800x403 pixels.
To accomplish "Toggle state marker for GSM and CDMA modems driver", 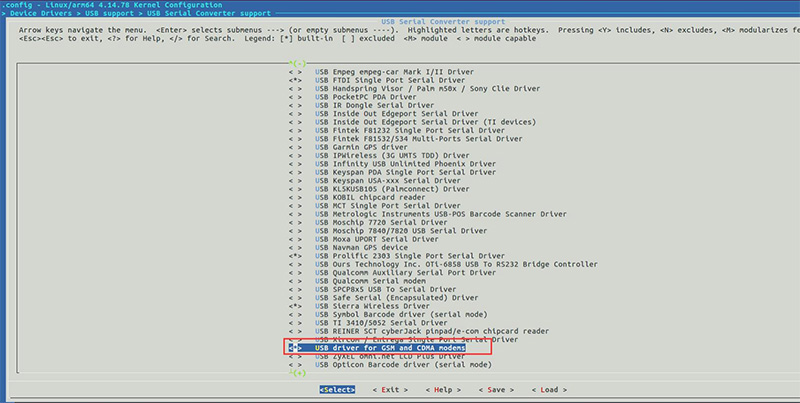I will (x=295, y=348).
